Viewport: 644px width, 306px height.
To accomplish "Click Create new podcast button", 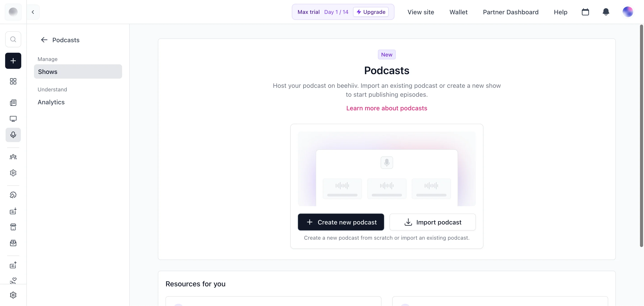I will click(341, 222).
